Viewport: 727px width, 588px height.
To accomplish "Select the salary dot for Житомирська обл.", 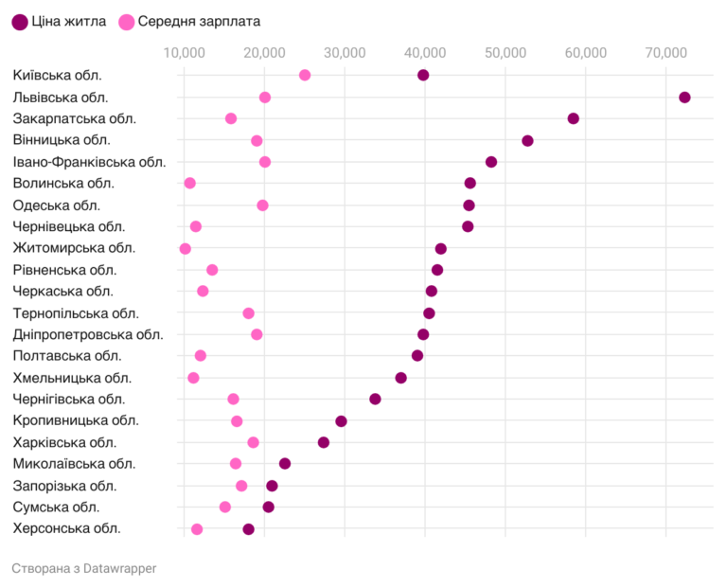I will click(x=186, y=249).
